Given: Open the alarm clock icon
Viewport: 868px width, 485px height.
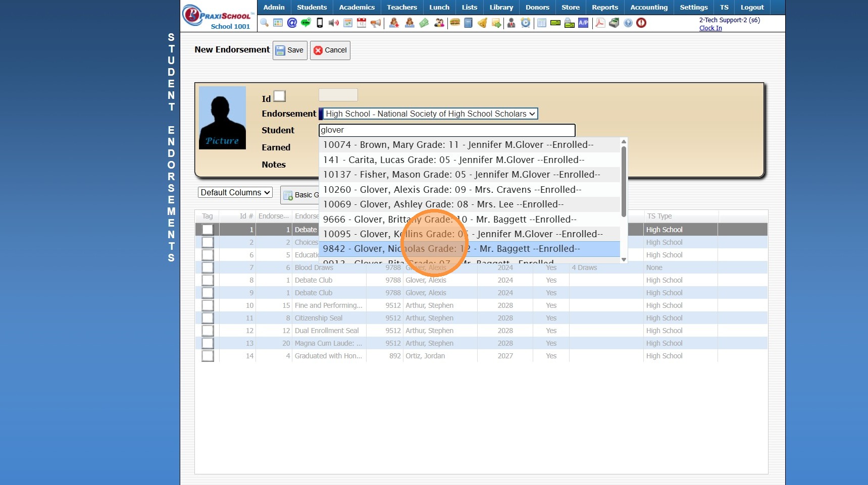Looking at the screenshot, I should (x=526, y=23).
